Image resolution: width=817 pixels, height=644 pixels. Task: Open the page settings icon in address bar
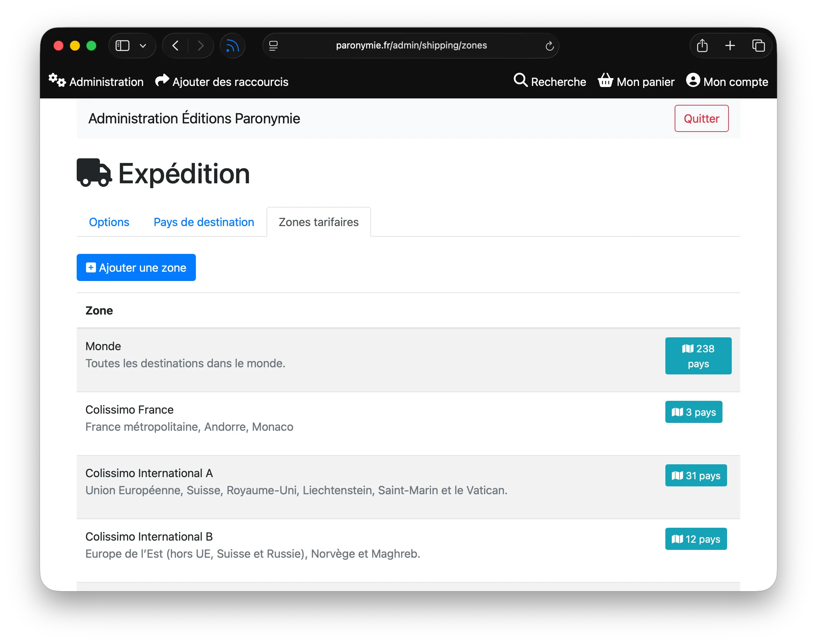[x=274, y=46]
